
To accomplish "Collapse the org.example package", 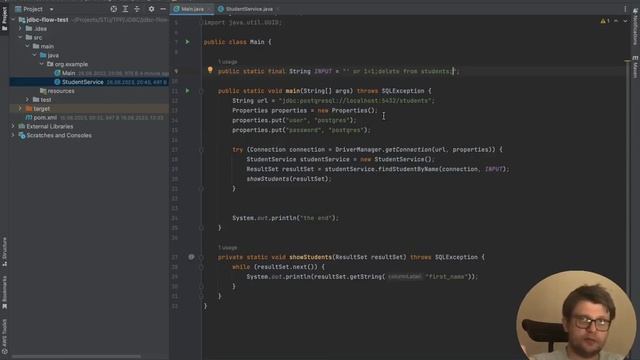I will pos(42,64).
